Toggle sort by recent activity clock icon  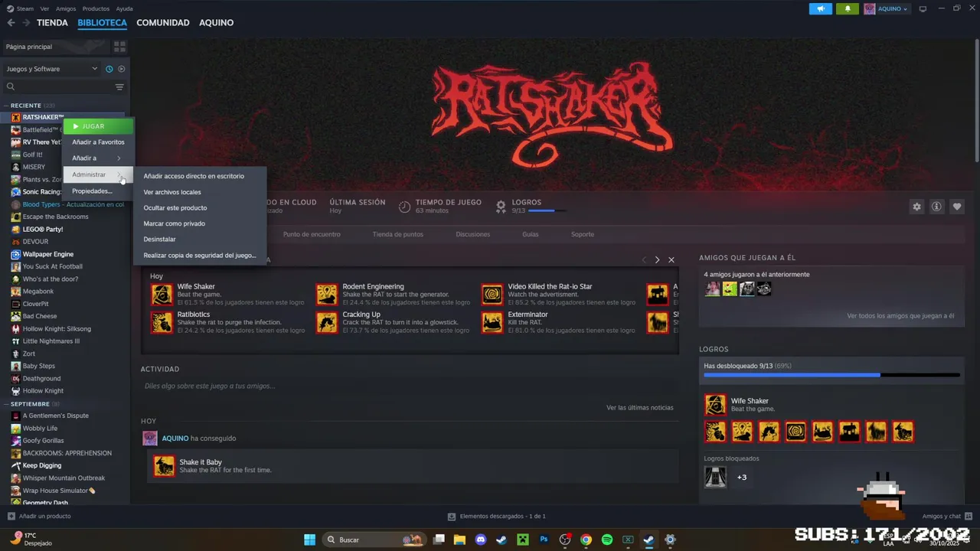[x=109, y=69]
